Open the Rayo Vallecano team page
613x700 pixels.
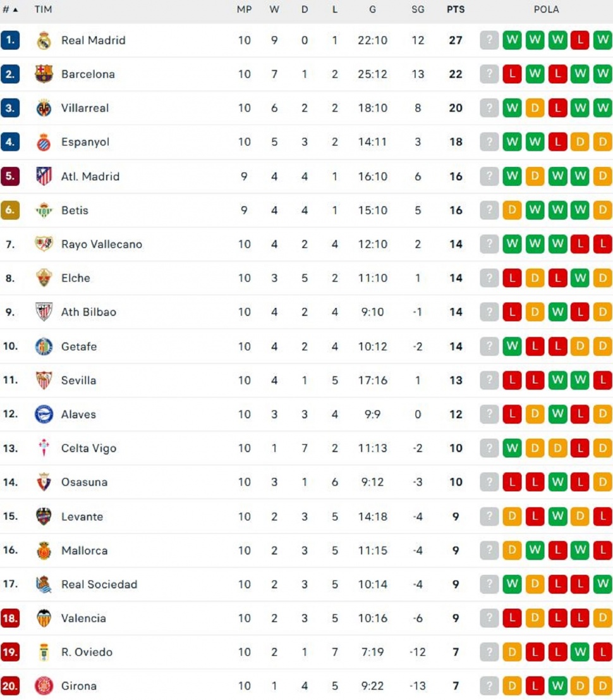[x=101, y=244]
